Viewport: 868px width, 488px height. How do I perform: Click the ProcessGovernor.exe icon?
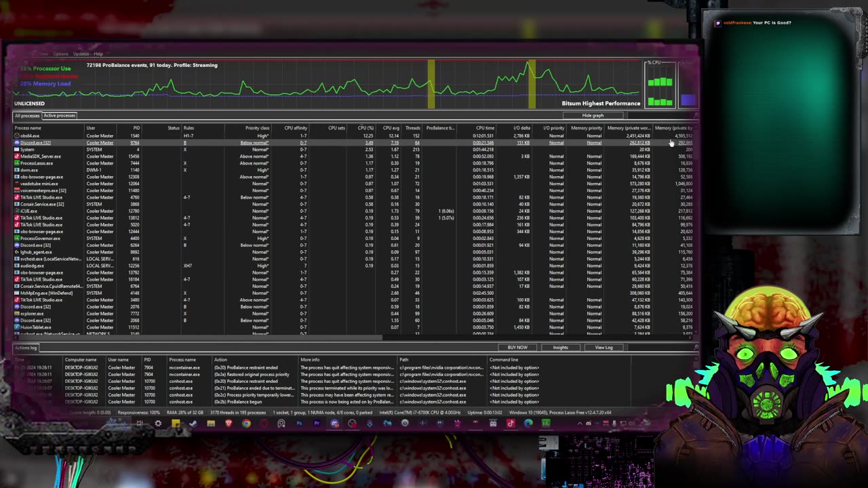pyautogui.click(x=17, y=238)
